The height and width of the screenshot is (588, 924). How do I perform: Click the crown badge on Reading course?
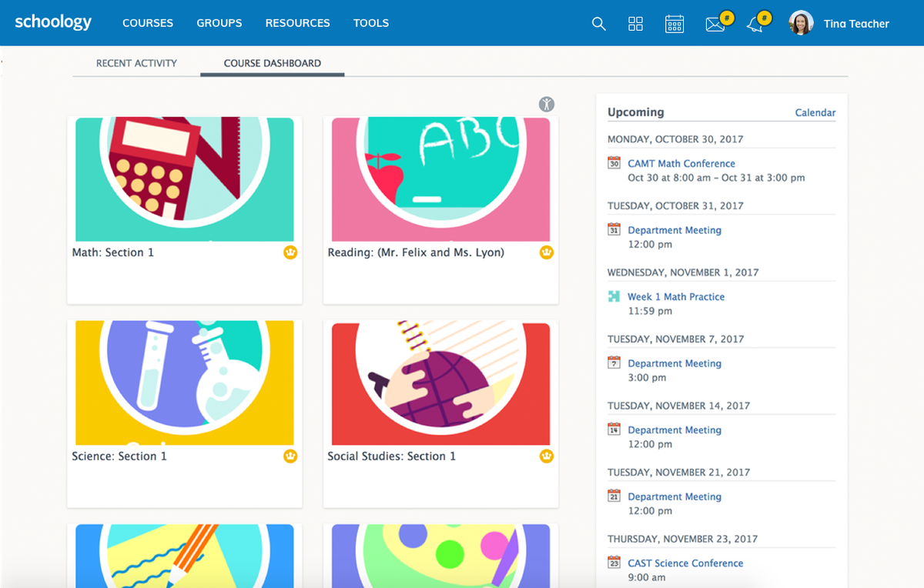pos(547,252)
